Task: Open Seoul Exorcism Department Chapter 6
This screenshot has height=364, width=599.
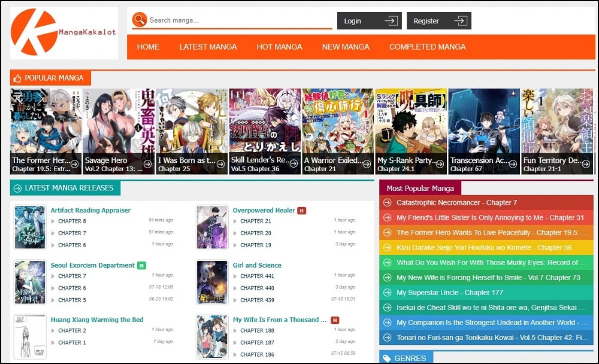Action: click(x=72, y=288)
